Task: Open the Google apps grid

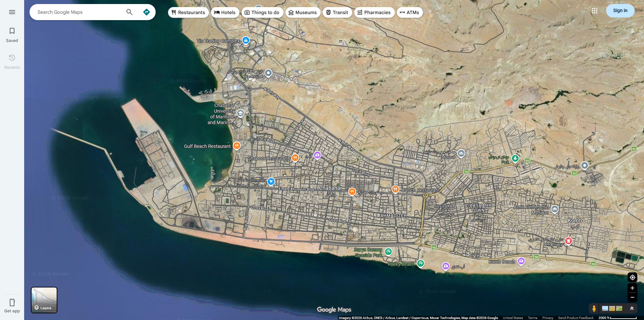Action: [x=594, y=11]
